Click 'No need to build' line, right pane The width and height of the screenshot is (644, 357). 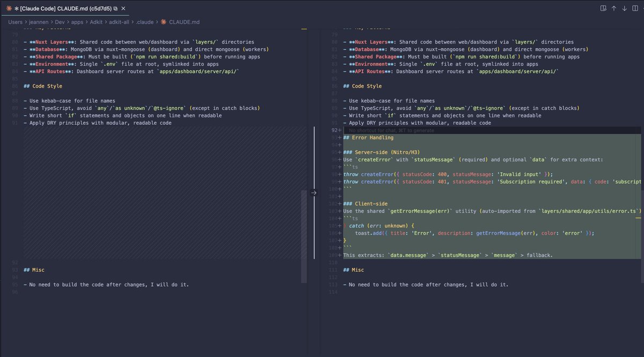426,285
